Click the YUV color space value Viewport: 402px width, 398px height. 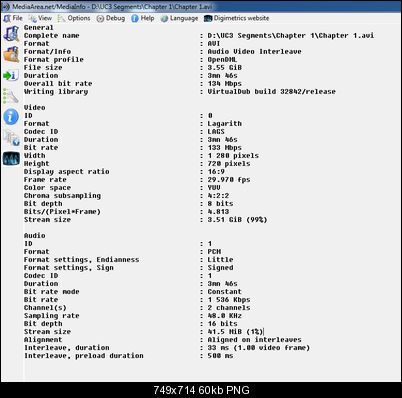click(214, 187)
